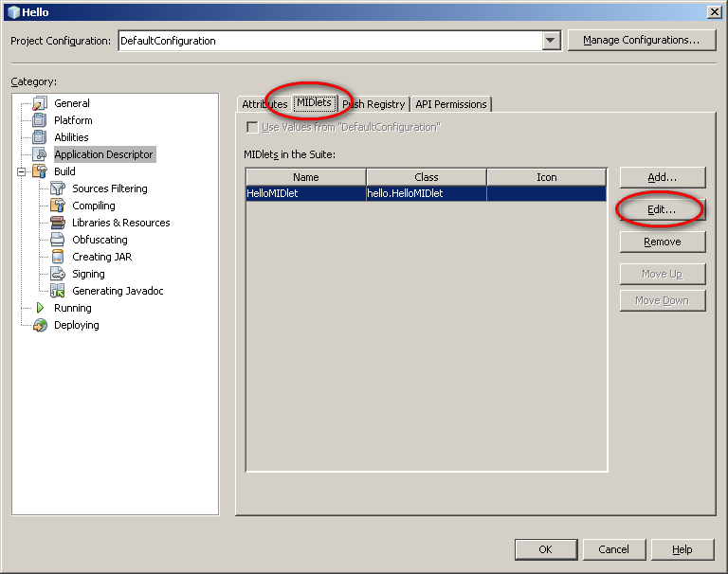Click the Signing key icon
The height and width of the screenshot is (574, 728).
click(x=58, y=274)
